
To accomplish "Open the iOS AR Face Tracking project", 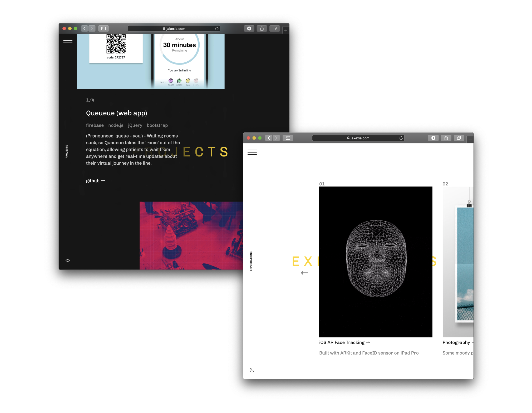I will 344,342.
